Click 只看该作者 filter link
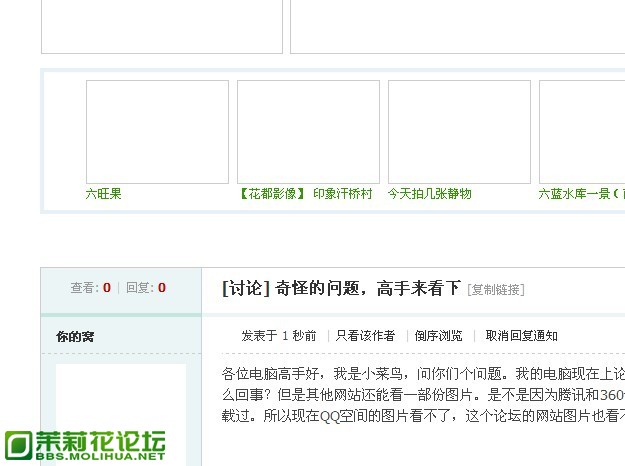The image size is (625, 466). pyautogui.click(x=365, y=336)
